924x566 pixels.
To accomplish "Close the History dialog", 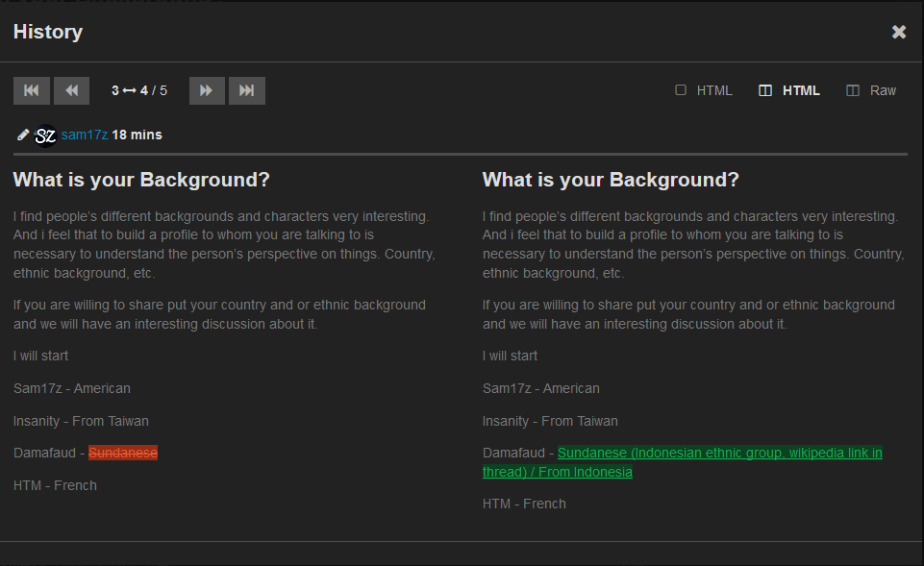I will (x=899, y=32).
